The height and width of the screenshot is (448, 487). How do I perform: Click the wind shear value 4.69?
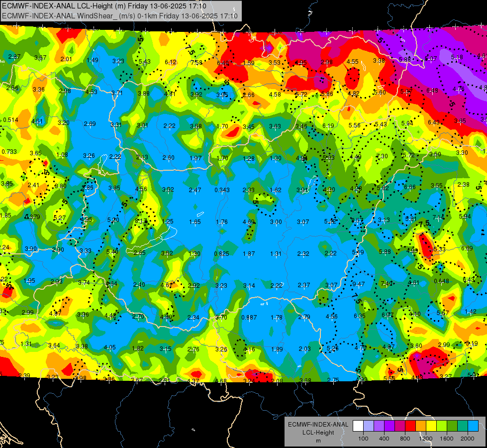pos(249,222)
